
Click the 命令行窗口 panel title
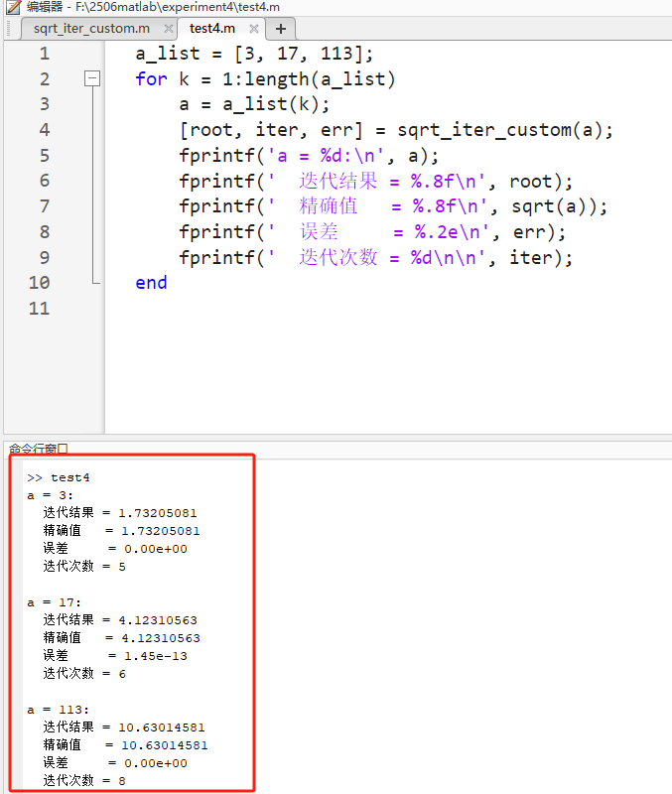coord(38,449)
